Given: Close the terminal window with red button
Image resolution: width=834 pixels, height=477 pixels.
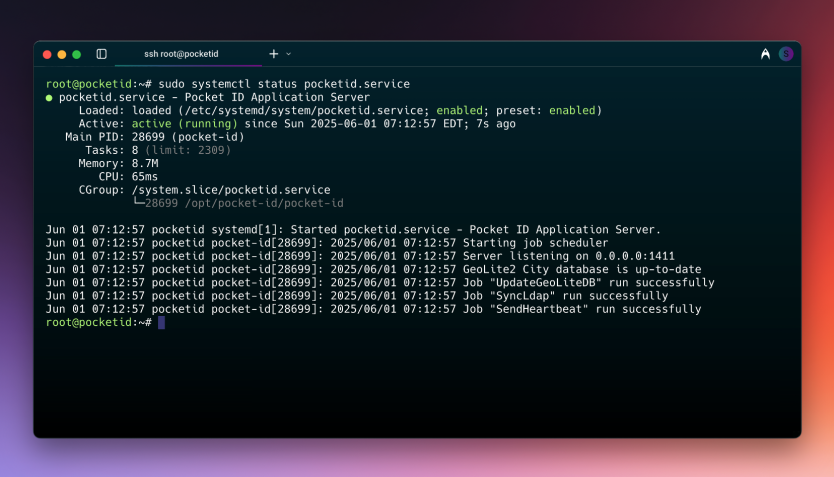Looking at the screenshot, I should click(47, 54).
